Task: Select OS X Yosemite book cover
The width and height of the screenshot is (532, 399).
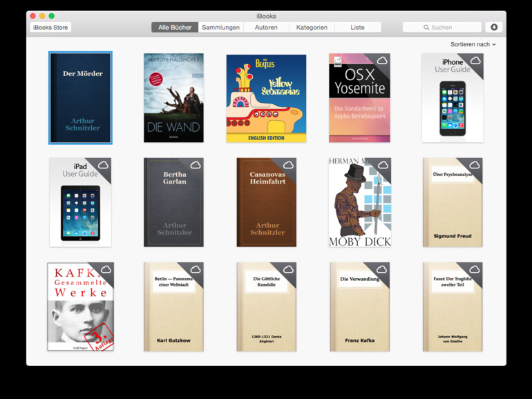Action: (x=359, y=98)
